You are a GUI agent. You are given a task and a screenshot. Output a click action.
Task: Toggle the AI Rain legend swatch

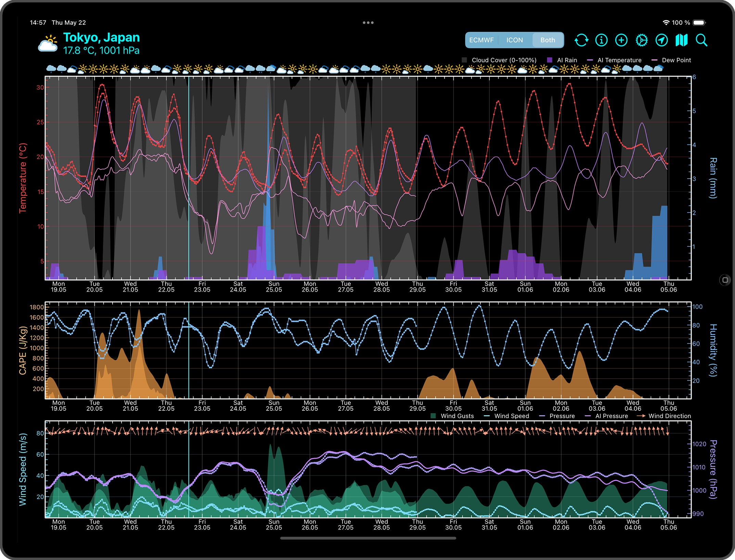point(550,60)
